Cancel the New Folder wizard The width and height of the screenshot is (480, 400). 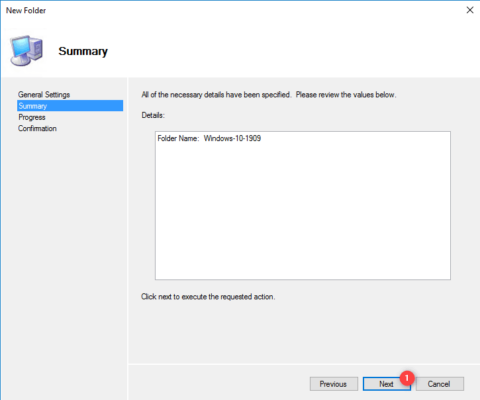pyautogui.click(x=439, y=384)
